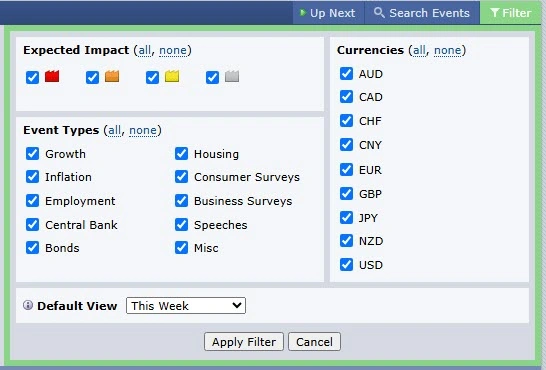Uncheck the JPY currency checkbox
546x370 pixels.
[346, 218]
